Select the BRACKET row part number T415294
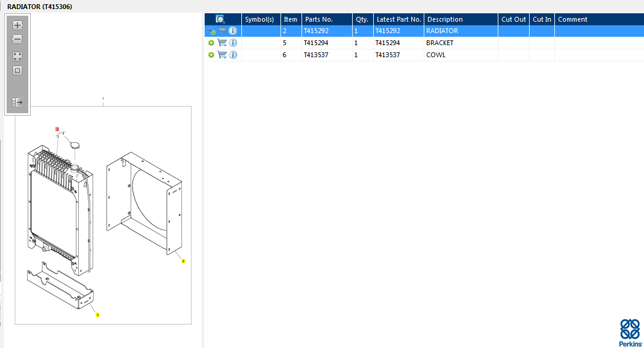 point(316,43)
